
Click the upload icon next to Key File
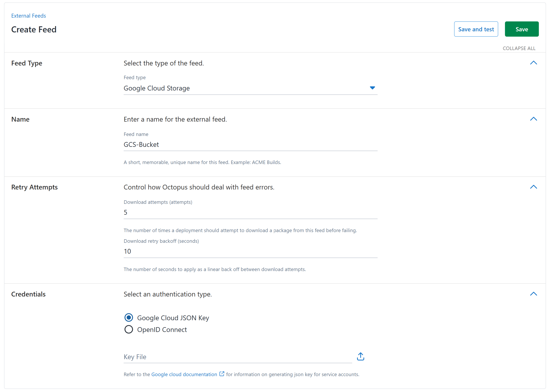360,356
